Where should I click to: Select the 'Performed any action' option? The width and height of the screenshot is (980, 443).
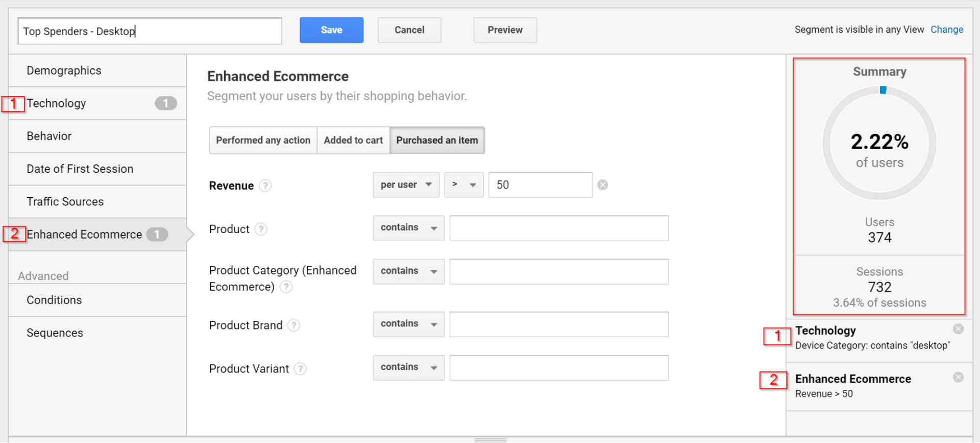(x=263, y=140)
